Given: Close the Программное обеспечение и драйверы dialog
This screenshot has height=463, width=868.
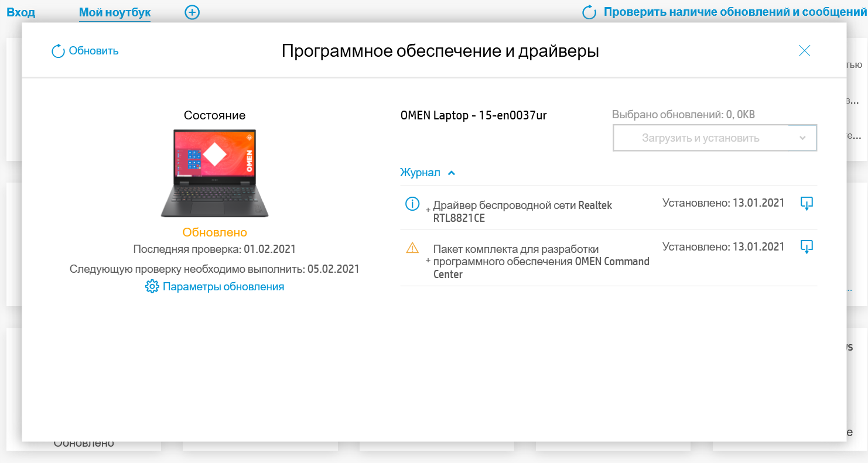Looking at the screenshot, I should [x=805, y=51].
